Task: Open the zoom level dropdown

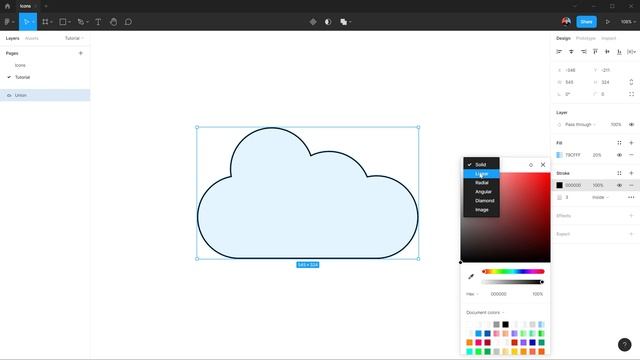Action: click(628, 22)
